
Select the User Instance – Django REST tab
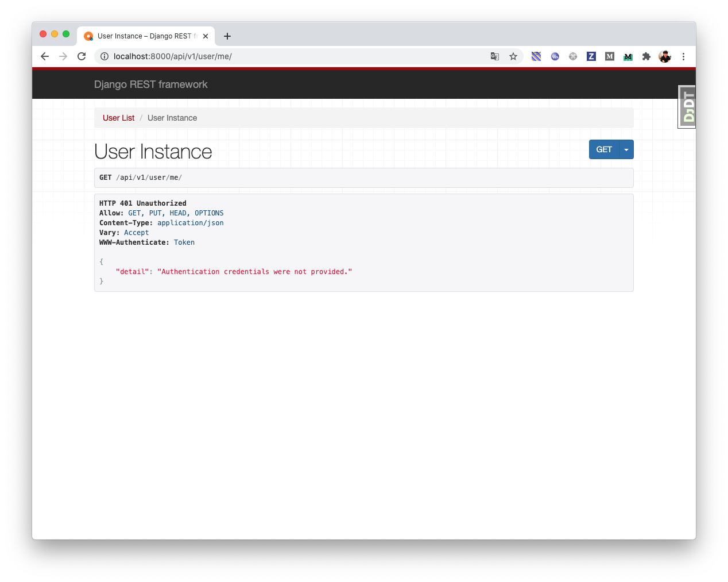146,36
